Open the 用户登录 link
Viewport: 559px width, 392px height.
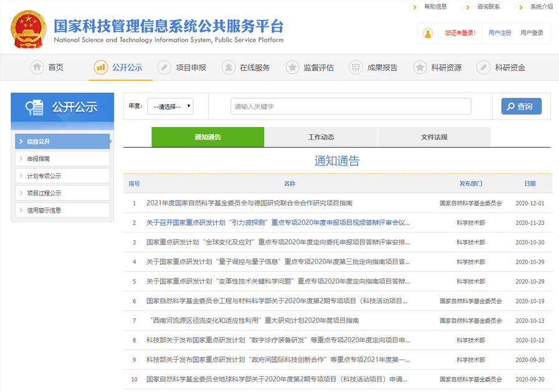point(532,33)
